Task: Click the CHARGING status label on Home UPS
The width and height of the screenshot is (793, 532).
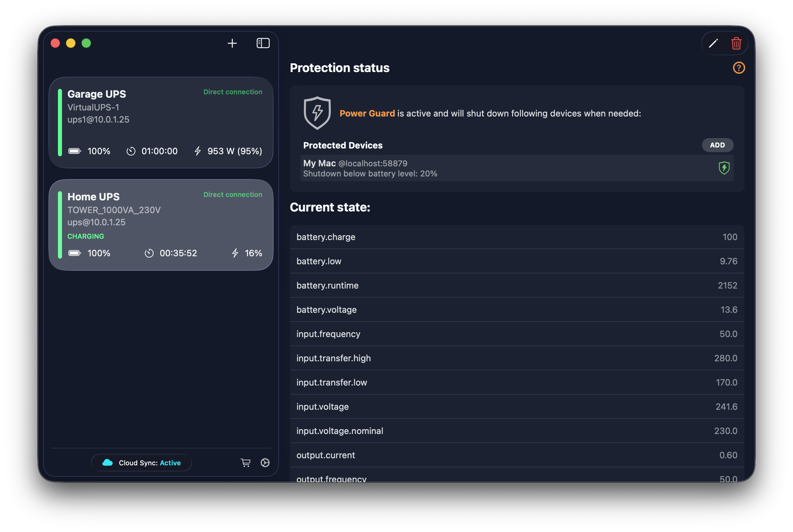Action: 86,236
